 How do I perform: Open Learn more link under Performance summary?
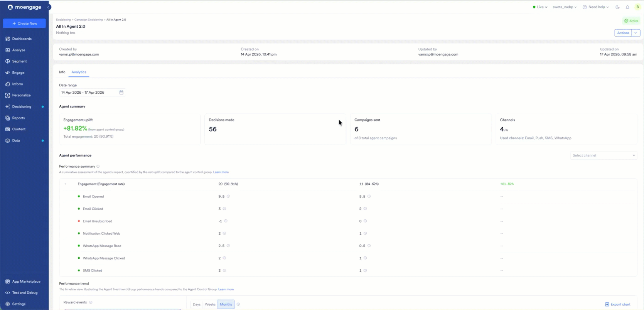221,172
